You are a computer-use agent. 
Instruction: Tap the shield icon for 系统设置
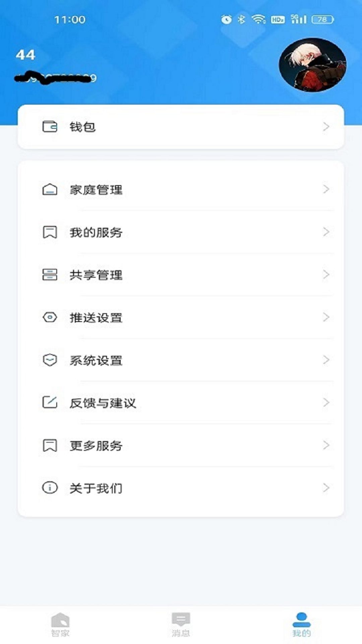(50, 360)
